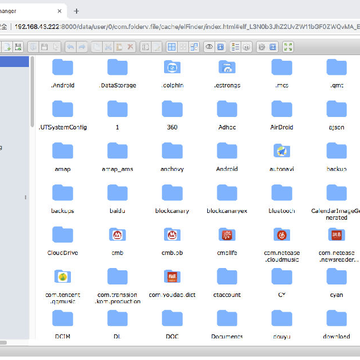Close the current browser tab
The height and width of the screenshot is (360, 360).
pos(59,11)
